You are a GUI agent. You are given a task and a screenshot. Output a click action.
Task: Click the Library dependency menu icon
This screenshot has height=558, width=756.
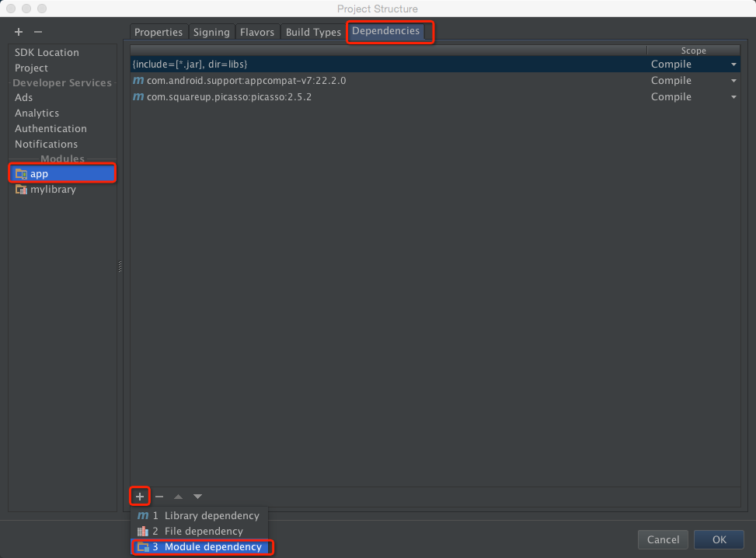coord(143,515)
